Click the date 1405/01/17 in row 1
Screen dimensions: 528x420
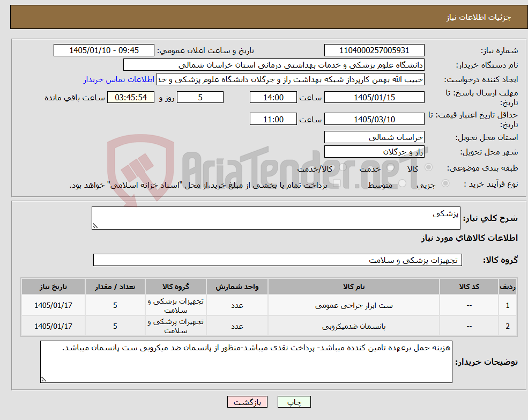click(x=53, y=305)
